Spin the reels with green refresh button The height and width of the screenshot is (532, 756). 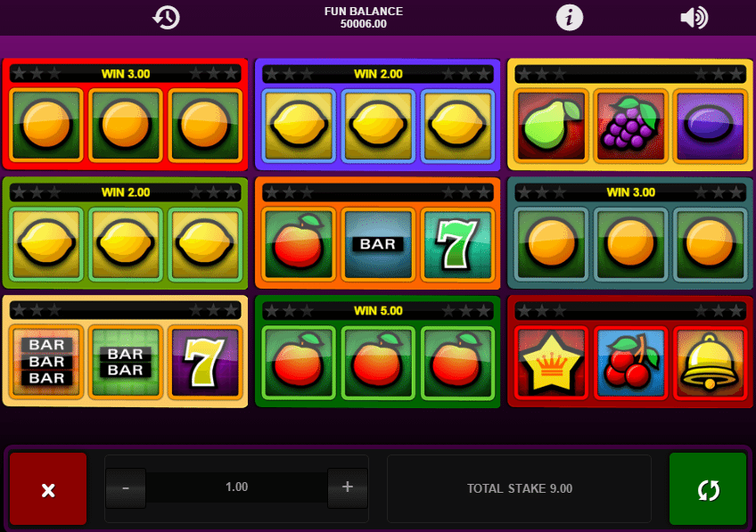pyautogui.click(x=708, y=488)
